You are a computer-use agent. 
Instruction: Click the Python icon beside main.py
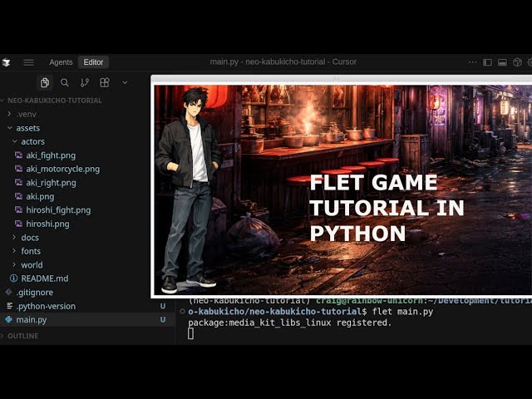(9, 319)
